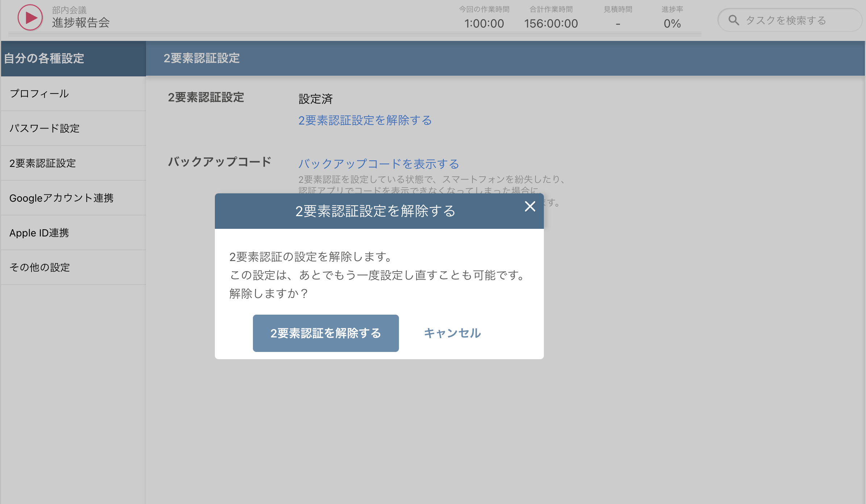Image resolution: width=866 pixels, height=504 pixels.
Task: Select 2要素認証設定 in the sidebar
Action: (42, 163)
